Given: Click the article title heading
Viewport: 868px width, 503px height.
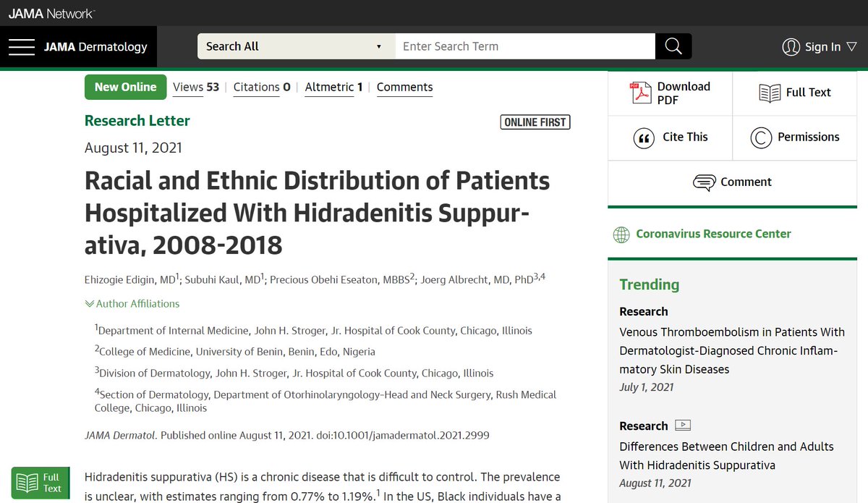Looking at the screenshot, I should pos(317,213).
